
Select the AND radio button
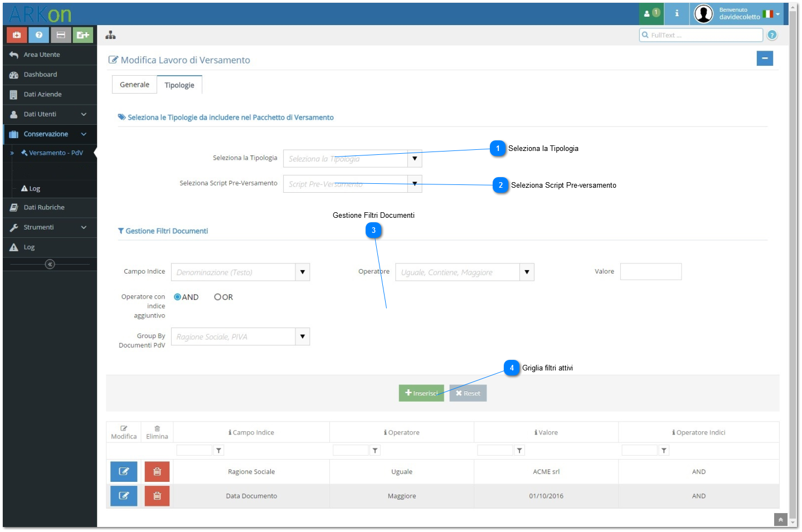(177, 297)
